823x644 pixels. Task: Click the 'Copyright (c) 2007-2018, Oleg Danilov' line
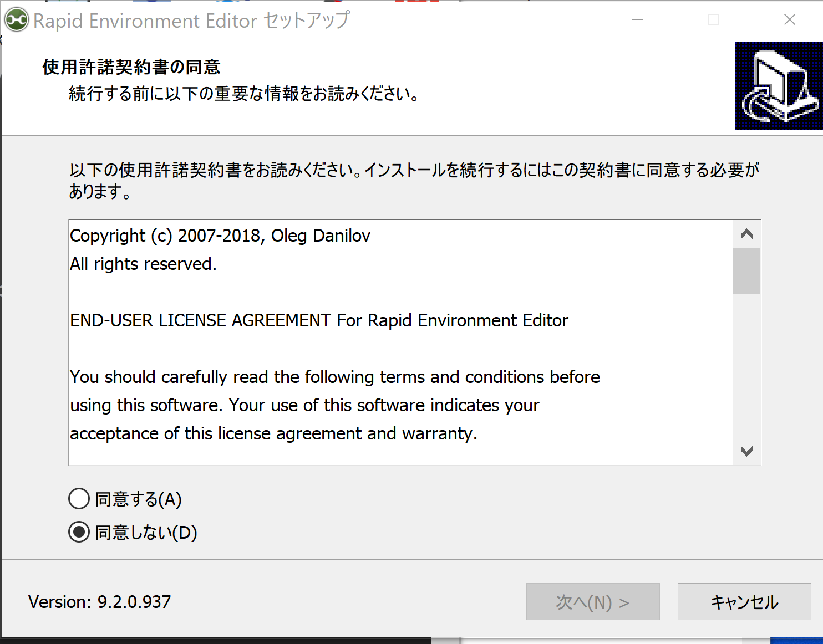point(220,236)
